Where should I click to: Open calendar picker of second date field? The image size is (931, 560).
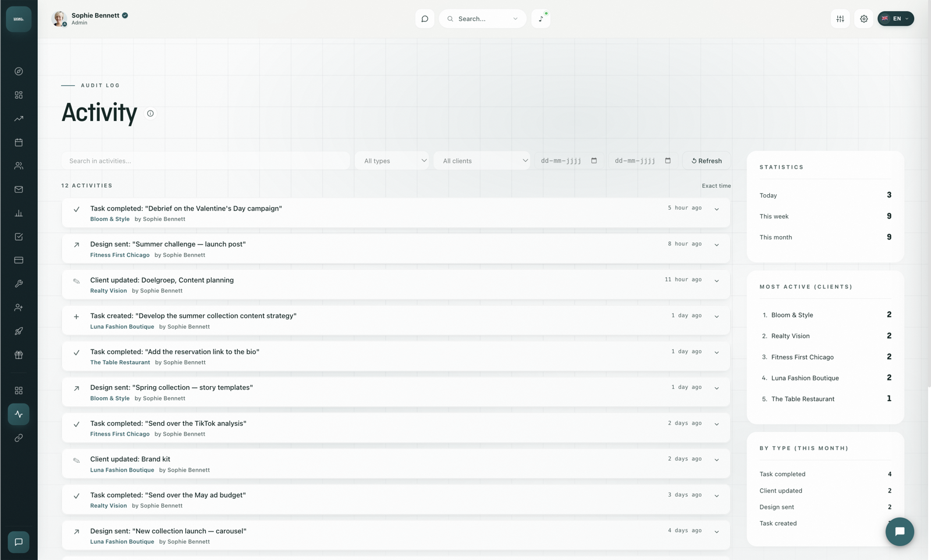(x=668, y=160)
